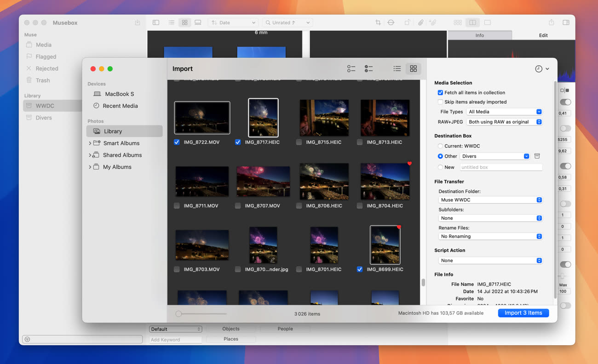Enable Skip items already imported
Screen dimensions: 598x364
[440, 102]
